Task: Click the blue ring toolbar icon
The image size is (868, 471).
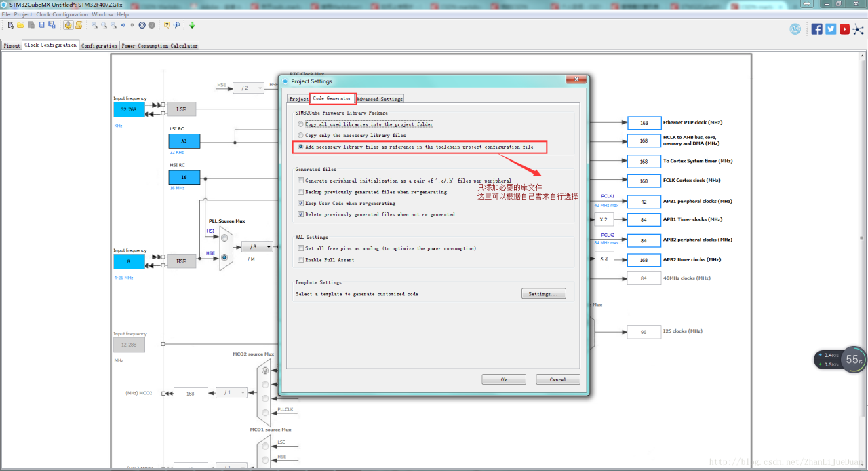Action: pos(142,25)
